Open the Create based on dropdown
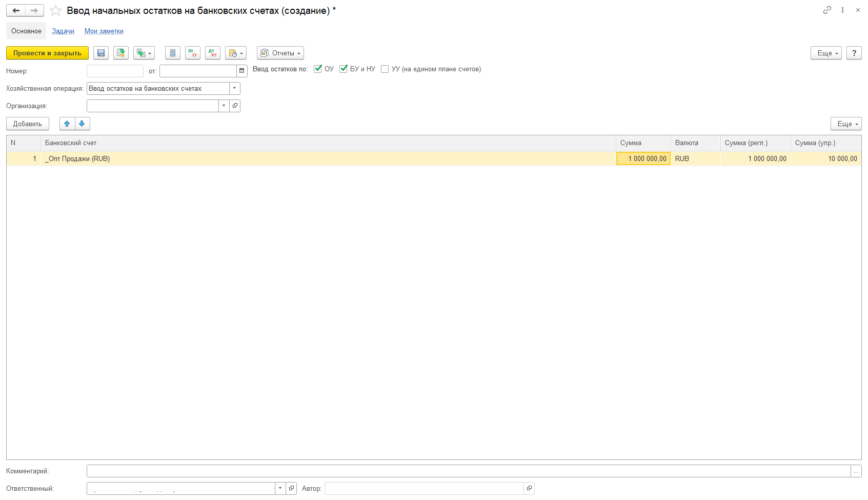The image size is (868, 500). (x=144, y=53)
